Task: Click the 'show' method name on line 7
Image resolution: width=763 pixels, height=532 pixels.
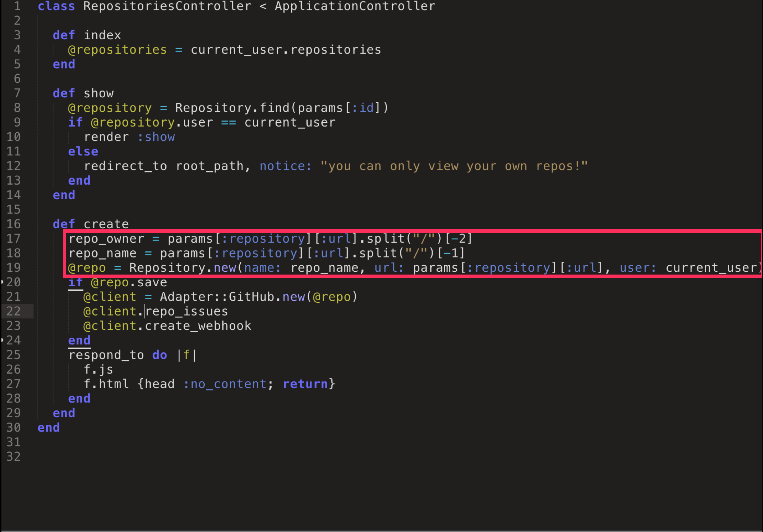Action: point(98,93)
